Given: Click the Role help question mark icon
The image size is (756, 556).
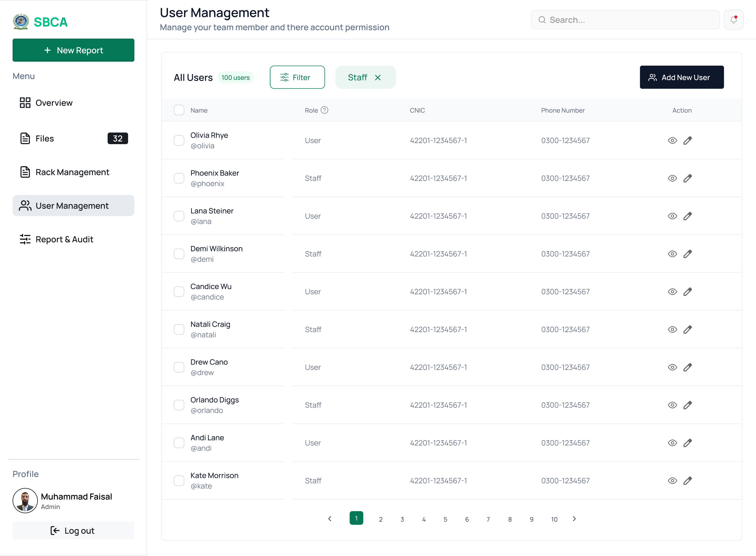Looking at the screenshot, I should pos(324,110).
